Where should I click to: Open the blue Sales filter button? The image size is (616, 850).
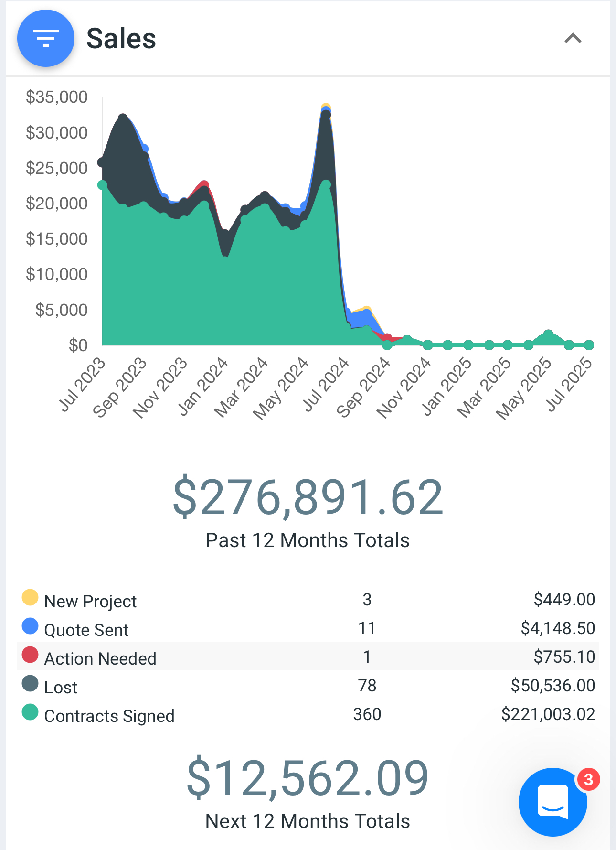coord(46,38)
